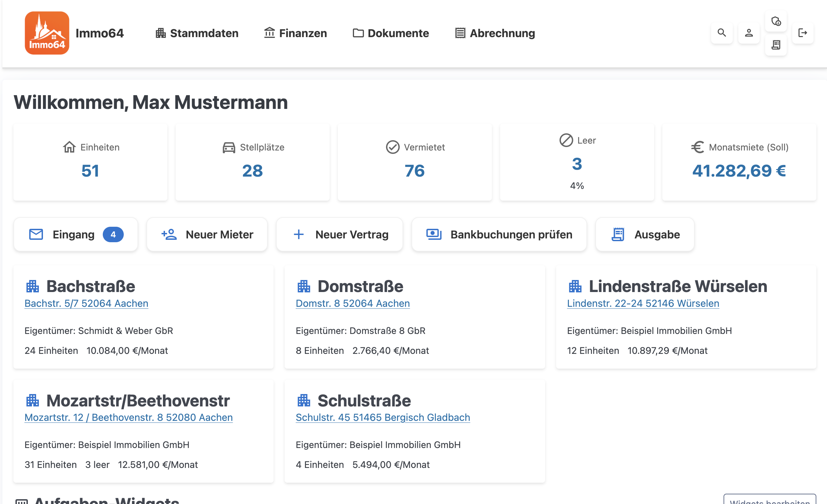Screen dimensions: 827x504
Task: Open the user profile icon
Action: point(749,33)
